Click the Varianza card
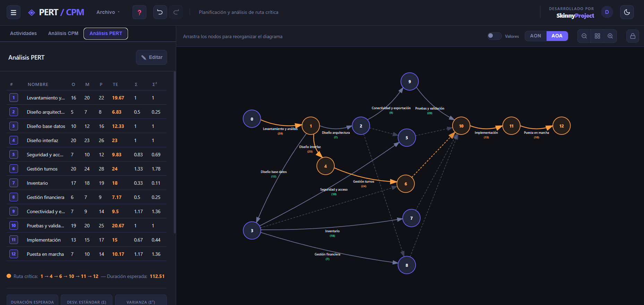 141,300
